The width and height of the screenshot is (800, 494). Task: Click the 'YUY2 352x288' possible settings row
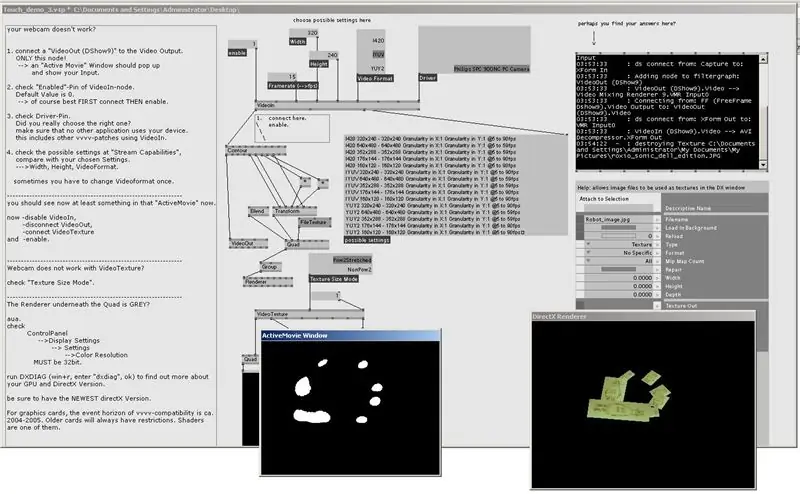(432, 219)
